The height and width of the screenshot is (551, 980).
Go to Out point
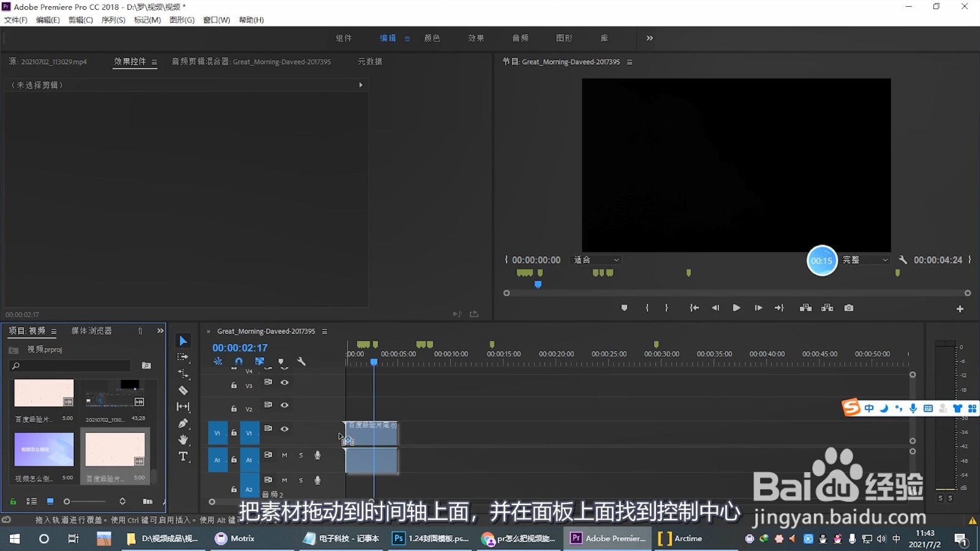coord(779,308)
